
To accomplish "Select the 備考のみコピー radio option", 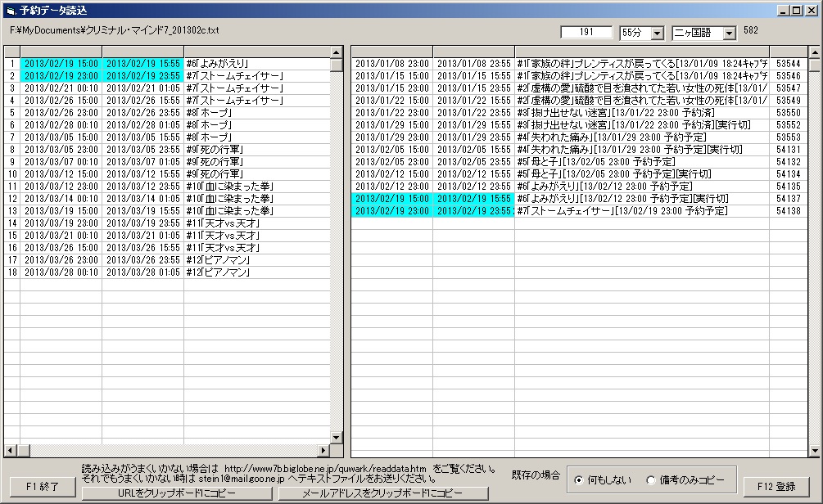I will click(x=651, y=480).
